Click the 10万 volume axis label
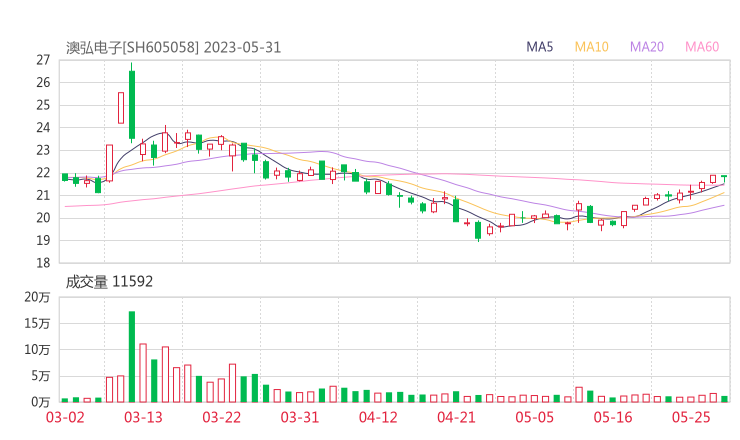 point(37,350)
